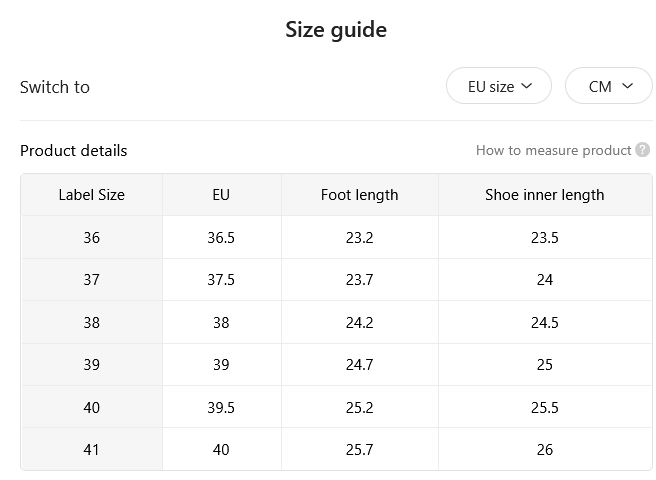Select label size 36 row cell

tap(92, 238)
